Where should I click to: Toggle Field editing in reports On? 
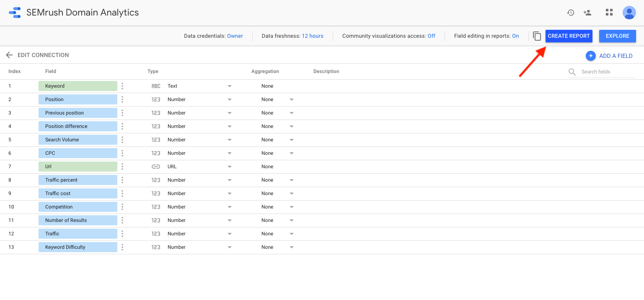[x=515, y=36]
